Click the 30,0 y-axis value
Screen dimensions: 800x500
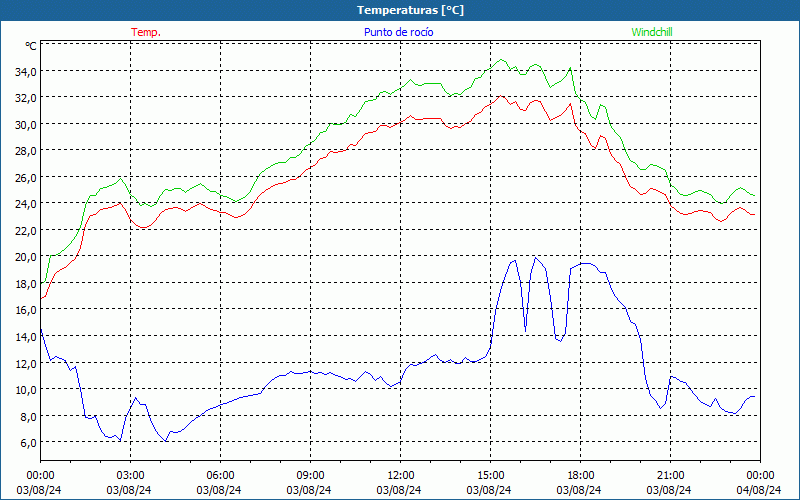pyautogui.click(x=26, y=124)
